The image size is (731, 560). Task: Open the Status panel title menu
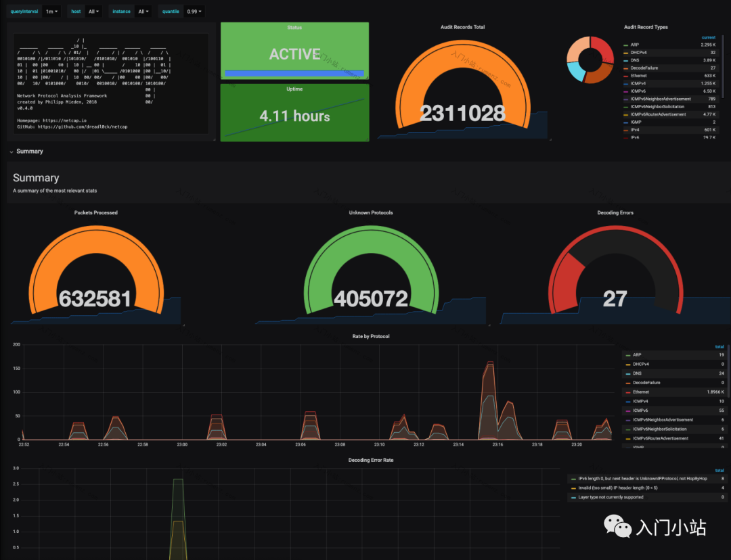click(294, 28)
